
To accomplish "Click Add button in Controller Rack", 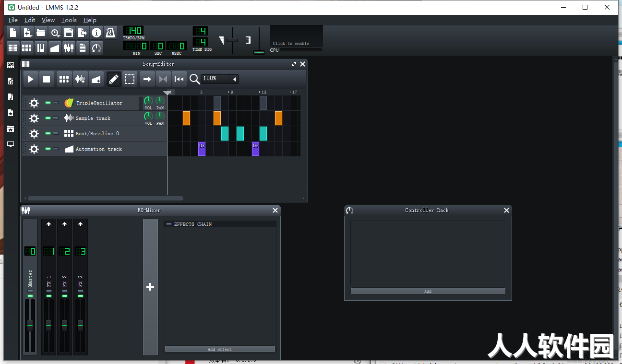I will 428,291.
